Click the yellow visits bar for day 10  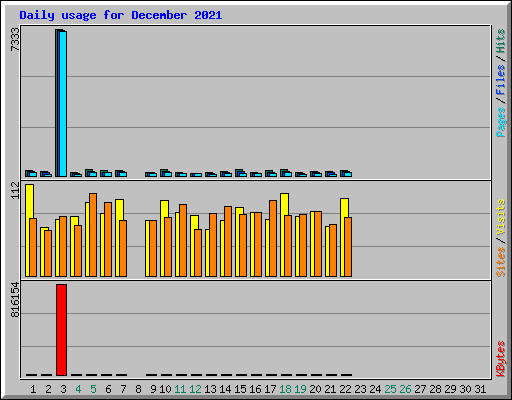[x=163, y=238]
